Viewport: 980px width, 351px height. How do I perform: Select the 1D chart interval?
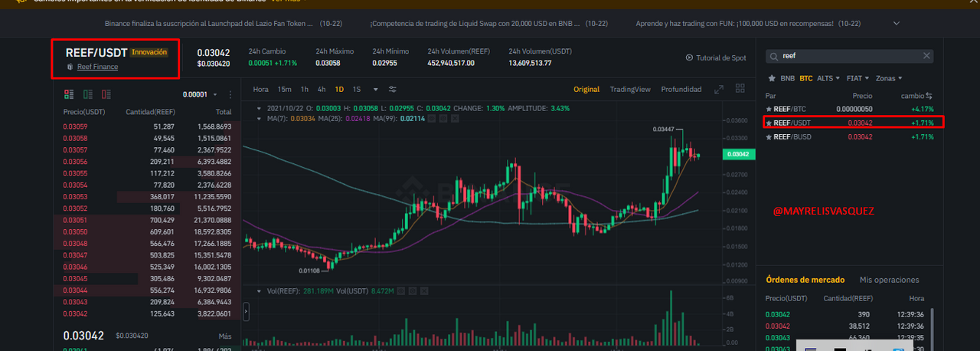pyautogui.click(x=339, y=89)
